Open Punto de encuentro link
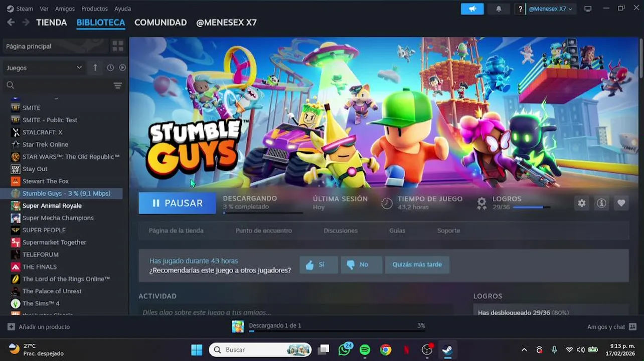This screenshot has height=361, width=644. 263,231
